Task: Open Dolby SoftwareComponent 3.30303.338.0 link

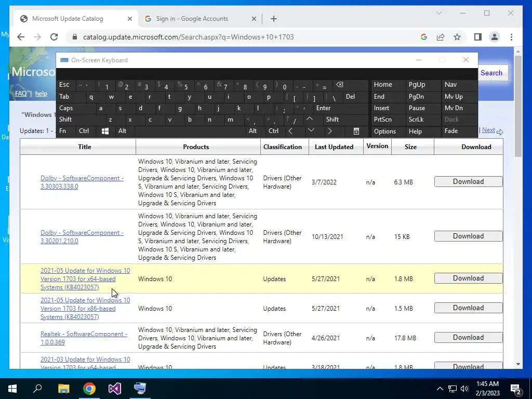Action: (x=82, y=182)
